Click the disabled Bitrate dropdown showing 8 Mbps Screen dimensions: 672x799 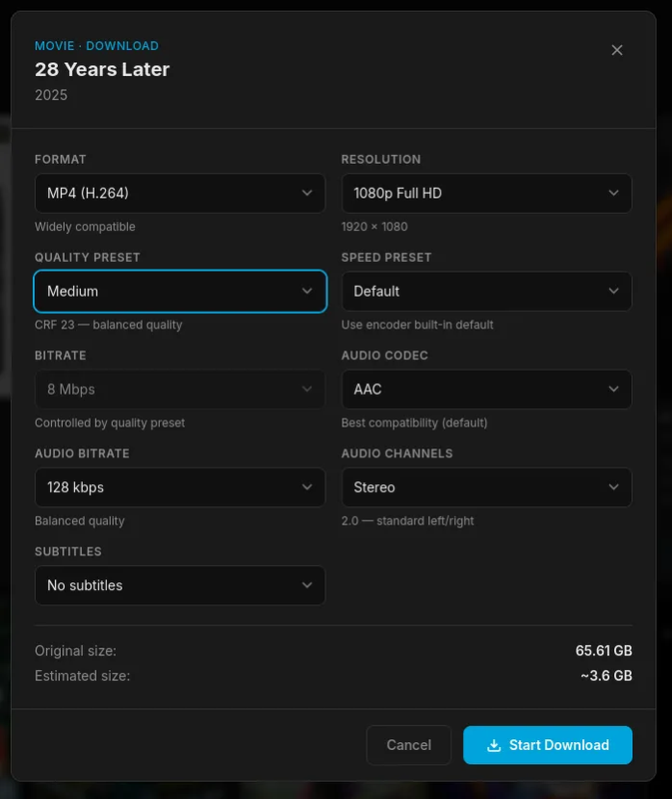pyautogui.click(x=180, y=390)
